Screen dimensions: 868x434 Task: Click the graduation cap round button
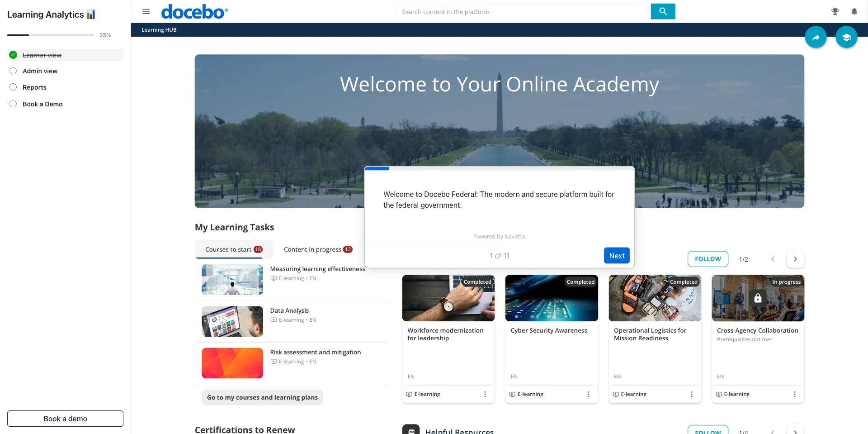tap(846, 38)
